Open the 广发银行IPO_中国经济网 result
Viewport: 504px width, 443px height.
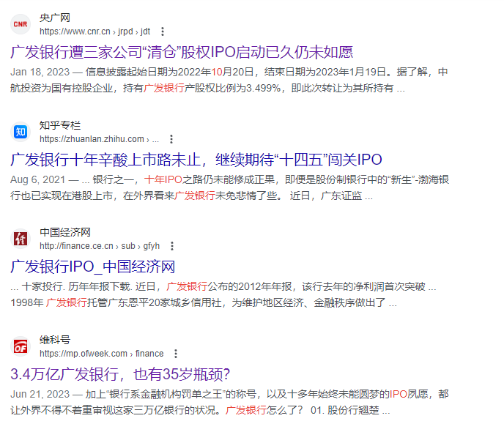[92, 267]
